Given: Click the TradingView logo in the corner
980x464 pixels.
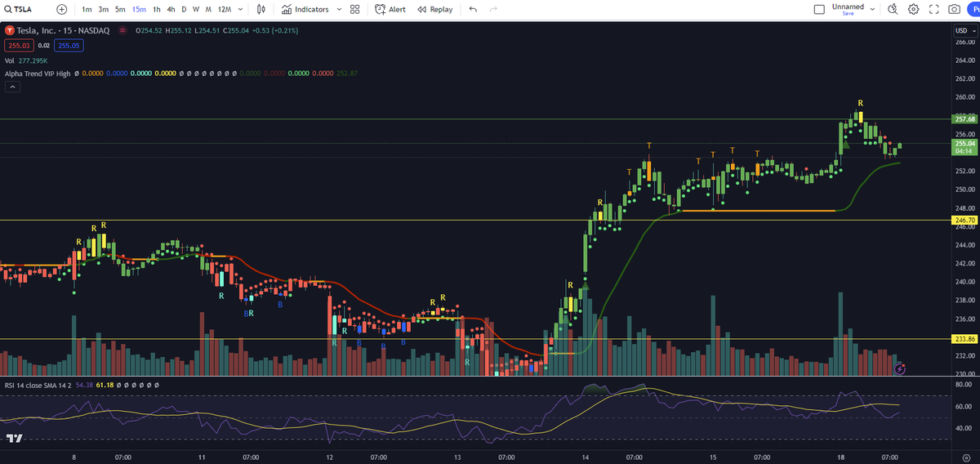Looking at the screenshot, I should (13, 438).
